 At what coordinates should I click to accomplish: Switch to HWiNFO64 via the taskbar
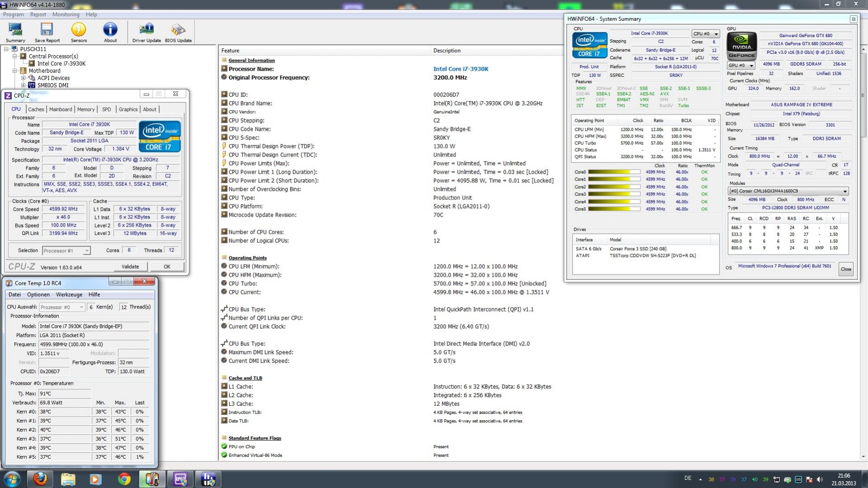click(x=208, y=479)
